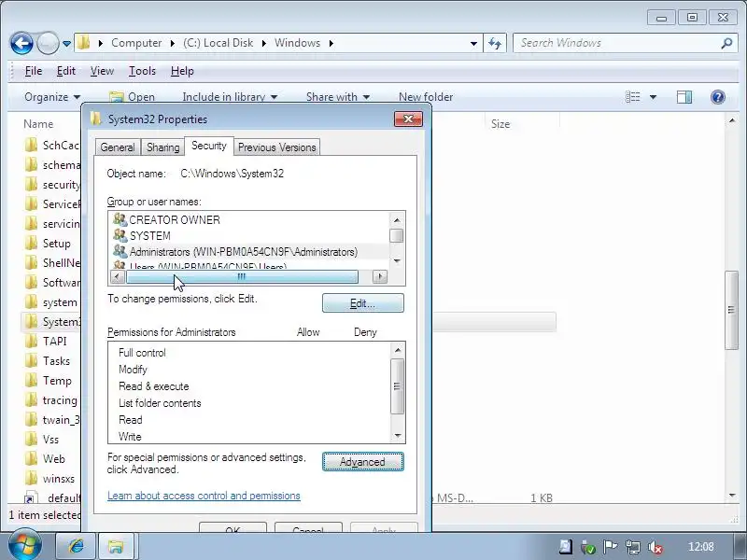The image size is (747, 560).
Task: Open the address bar history dropdown
Action: (473, 43)
